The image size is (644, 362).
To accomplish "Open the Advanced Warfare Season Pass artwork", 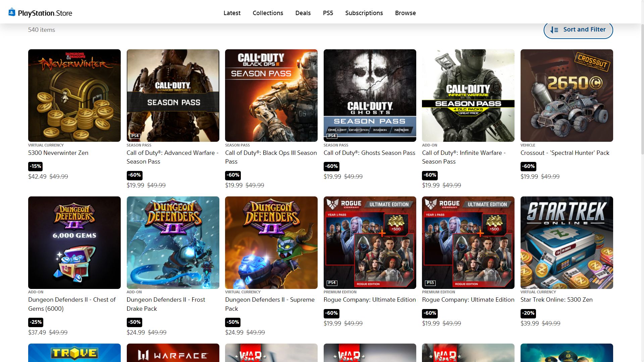I will click(x=173, y=96).
